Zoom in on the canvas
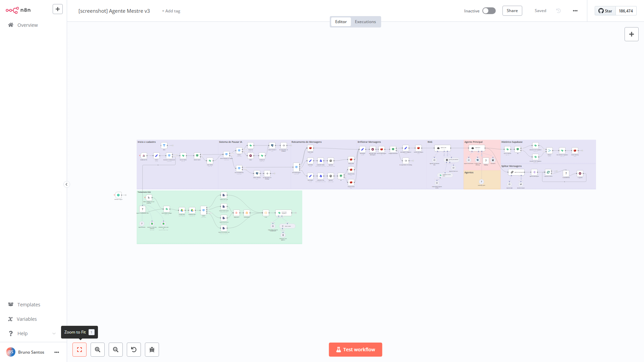This screenshot has height=362, width=644. pos(98,350)
